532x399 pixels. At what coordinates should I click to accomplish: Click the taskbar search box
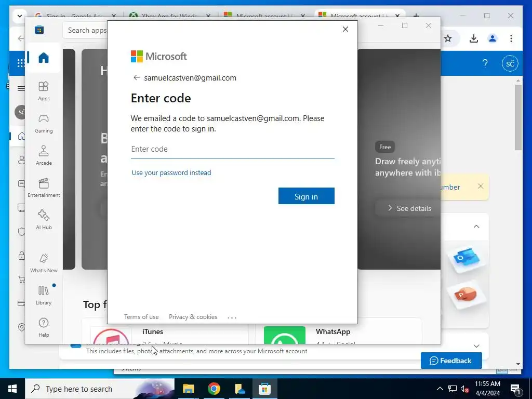pyautogui.click(x=100, y=389)
